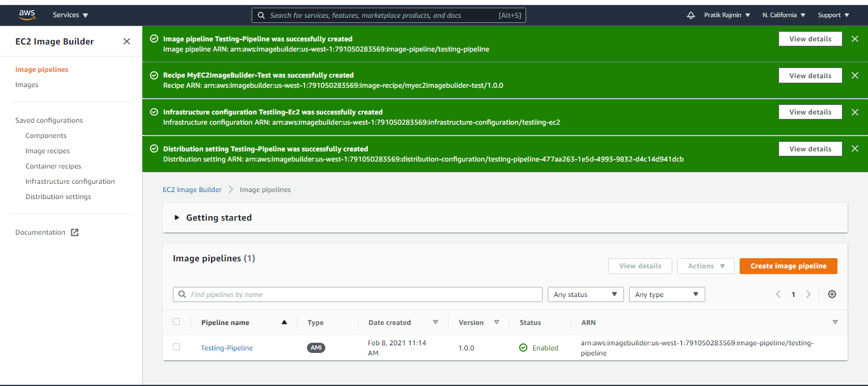Screen dimensions: 868x386
Task: Sort by Version column arrow
Action: pos(496,322)
